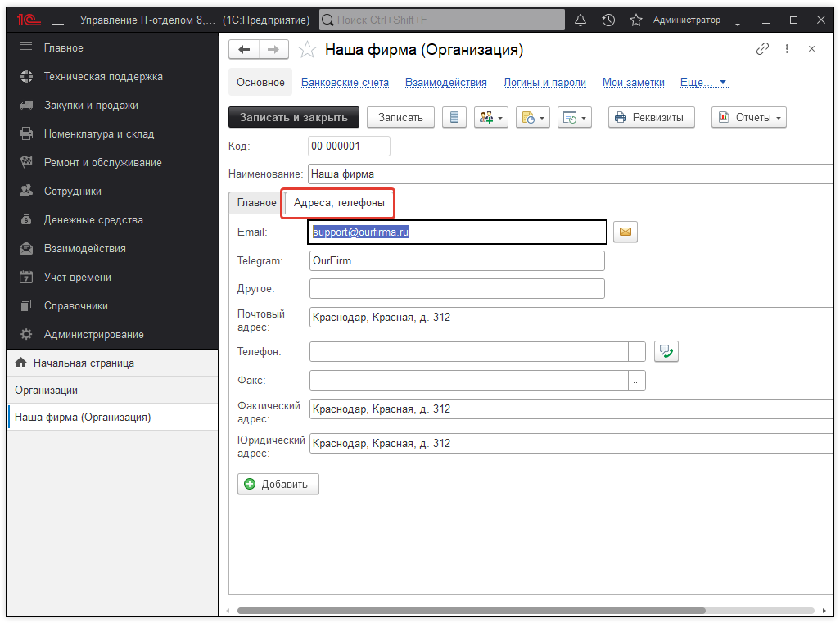Open history clock icon in title bar

pos(608,20)
